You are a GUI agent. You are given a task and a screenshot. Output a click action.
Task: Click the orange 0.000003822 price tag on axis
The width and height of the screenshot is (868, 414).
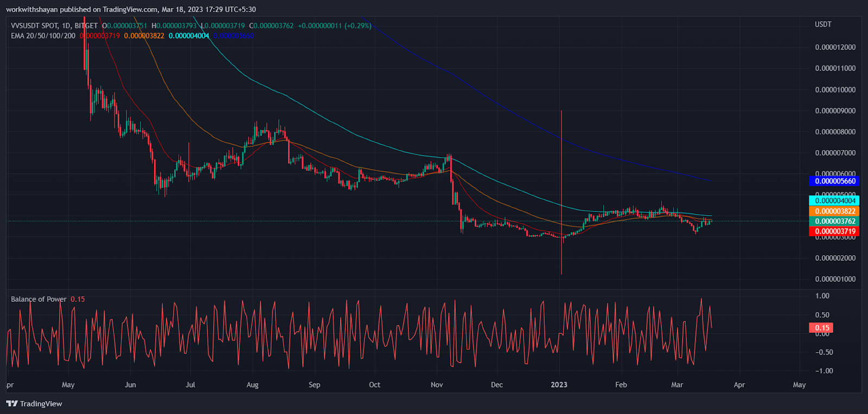tap(834, 211)
